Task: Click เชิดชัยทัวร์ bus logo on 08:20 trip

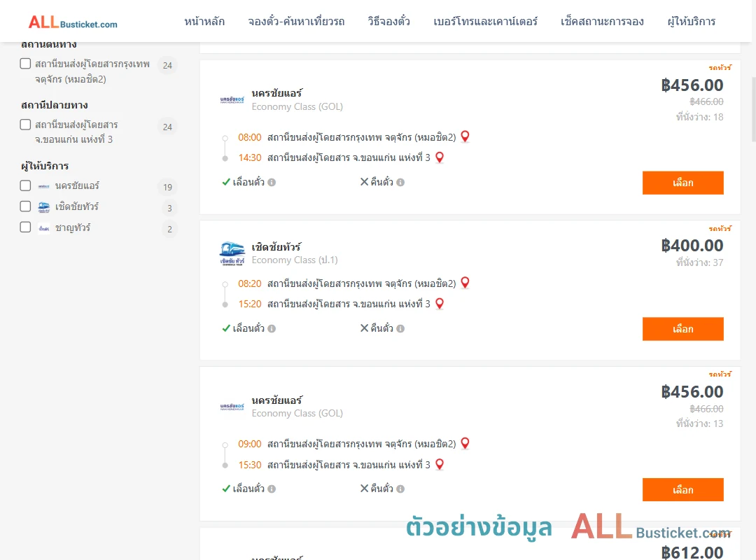Action: point(232,253)
